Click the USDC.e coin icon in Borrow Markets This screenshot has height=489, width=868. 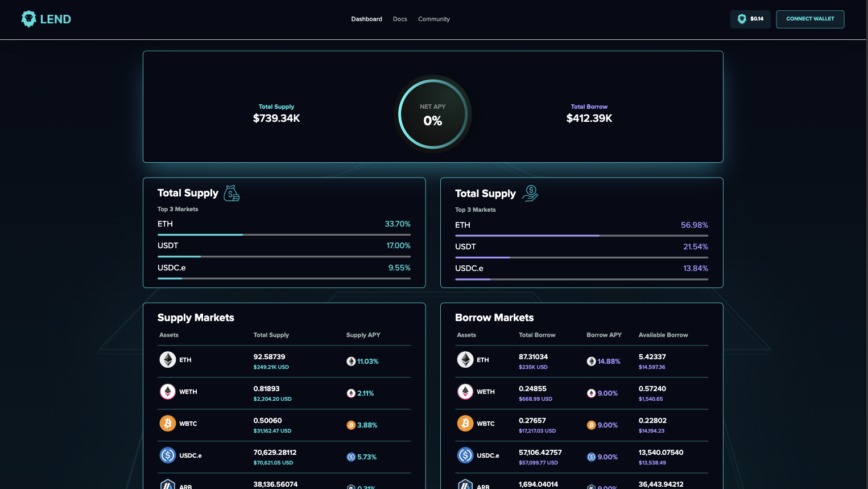coord(465,455)
